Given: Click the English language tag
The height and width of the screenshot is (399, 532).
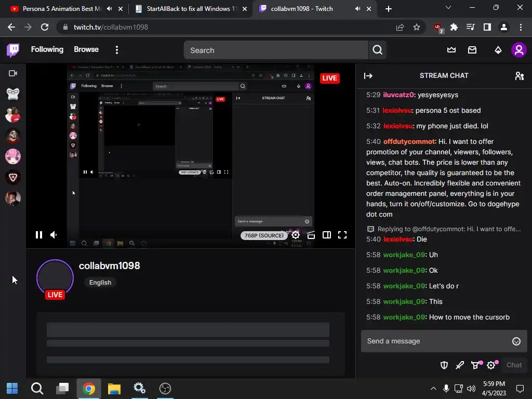Looking at the screenshot, I should tap(100, 282).
